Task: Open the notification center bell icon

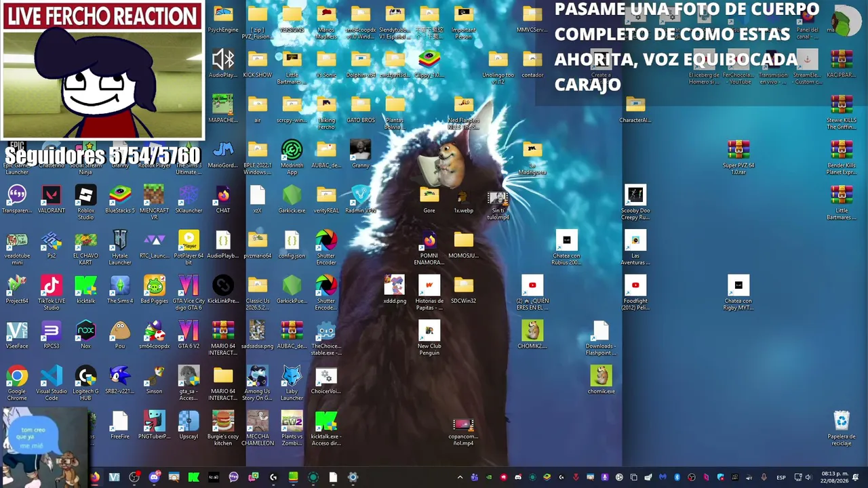Action: click(x=856, y=477)
